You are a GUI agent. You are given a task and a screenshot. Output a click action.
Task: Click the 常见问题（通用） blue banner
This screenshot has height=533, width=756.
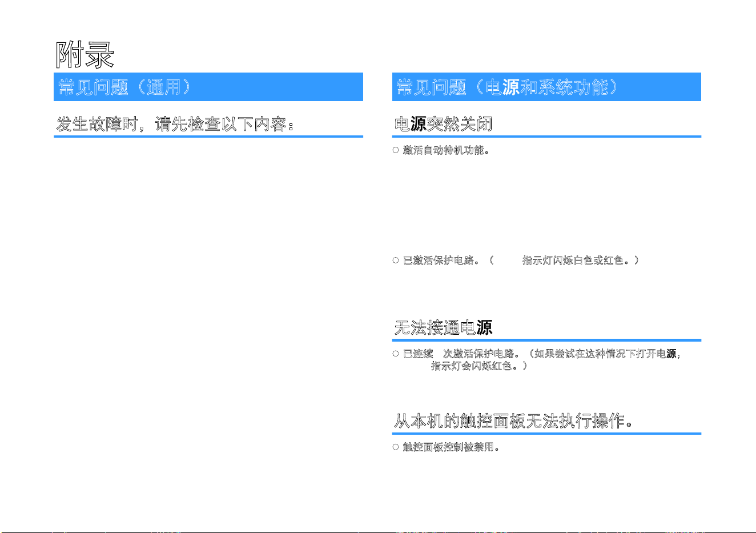[208, 87]
